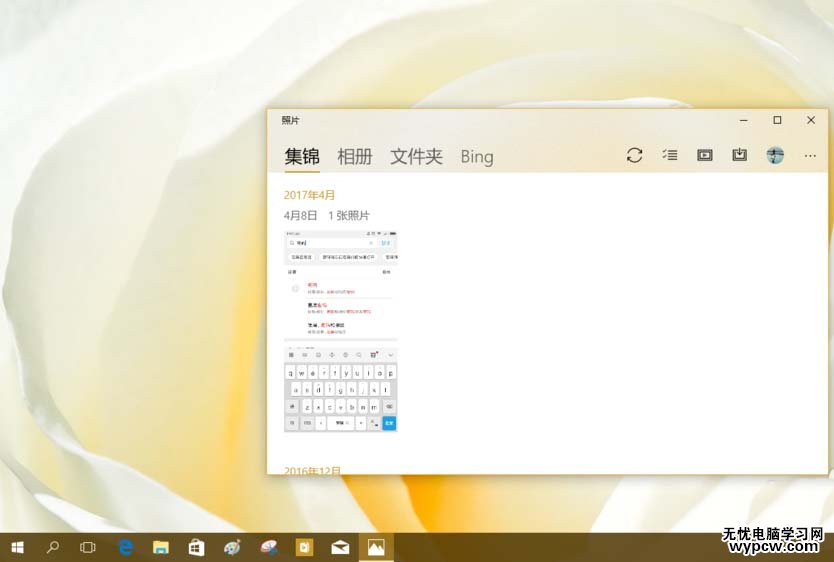834x562 pixels.
Task: Start a slideshow with the play icon
Action: coord(705,155)
